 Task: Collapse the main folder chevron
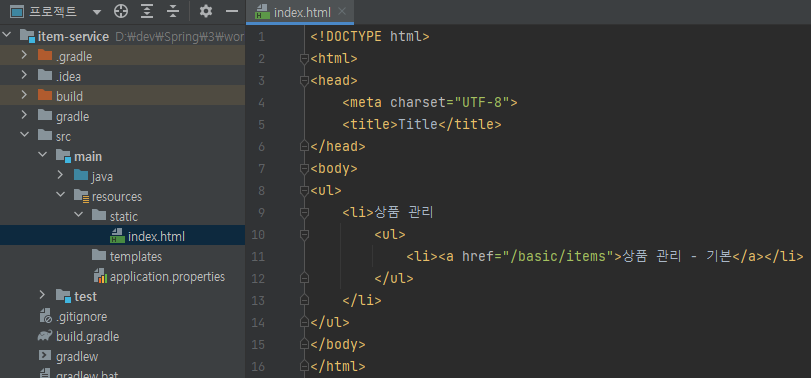pyautogui.click(x=42, y=156)
